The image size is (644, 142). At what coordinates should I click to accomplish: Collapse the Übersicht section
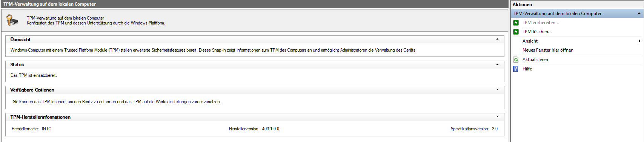[497, 39]
